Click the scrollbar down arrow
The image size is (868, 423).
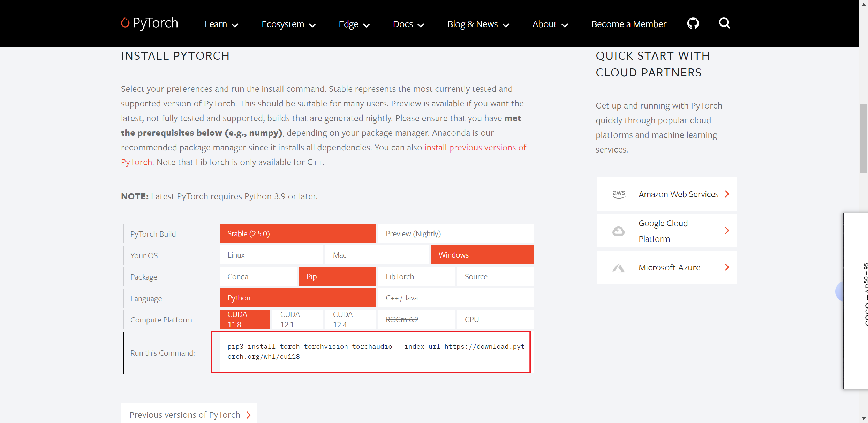point(863,418)
